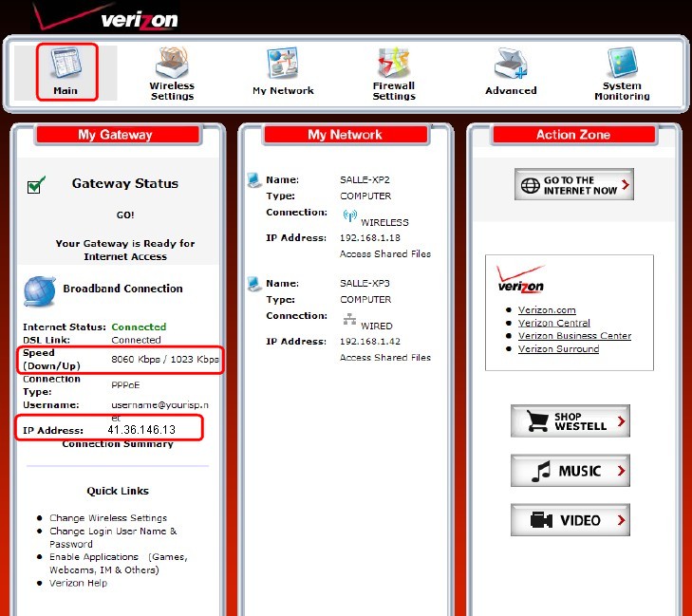Click Go To The Internet Now button

coord(574,184)
